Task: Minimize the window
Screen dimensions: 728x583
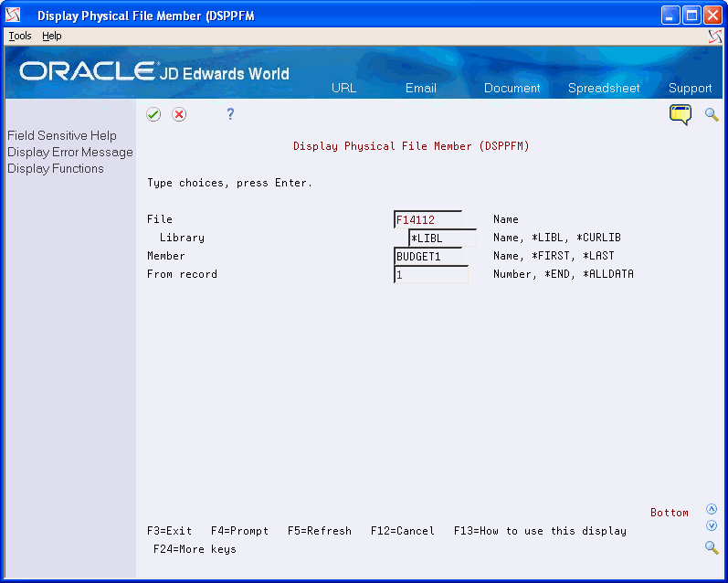Action: 670,16
